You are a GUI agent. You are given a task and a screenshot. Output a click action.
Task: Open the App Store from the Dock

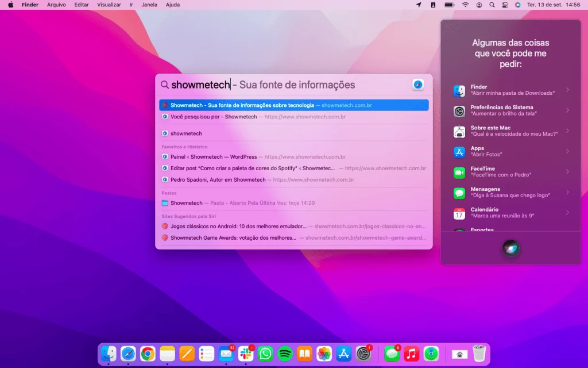(343, 355)
